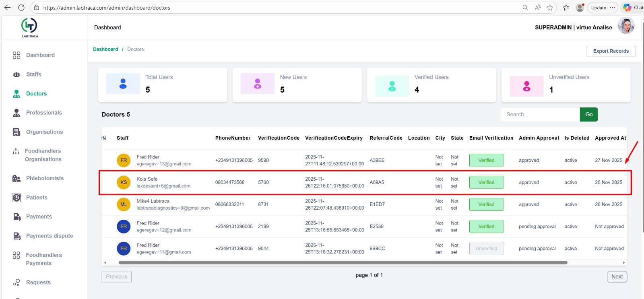The height and width of the screenshot is (299, 644).
Task: Click the Export Records button
Action: [x=611, y=51]
